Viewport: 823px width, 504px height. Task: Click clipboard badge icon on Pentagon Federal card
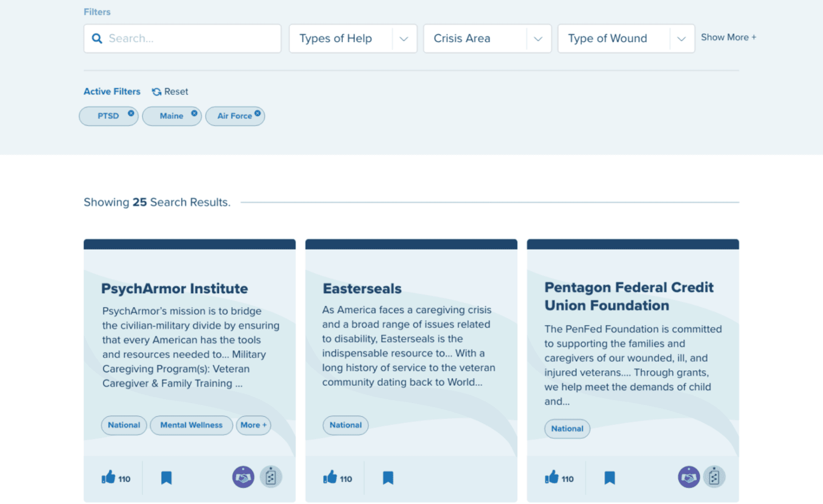tap(714, 477)
